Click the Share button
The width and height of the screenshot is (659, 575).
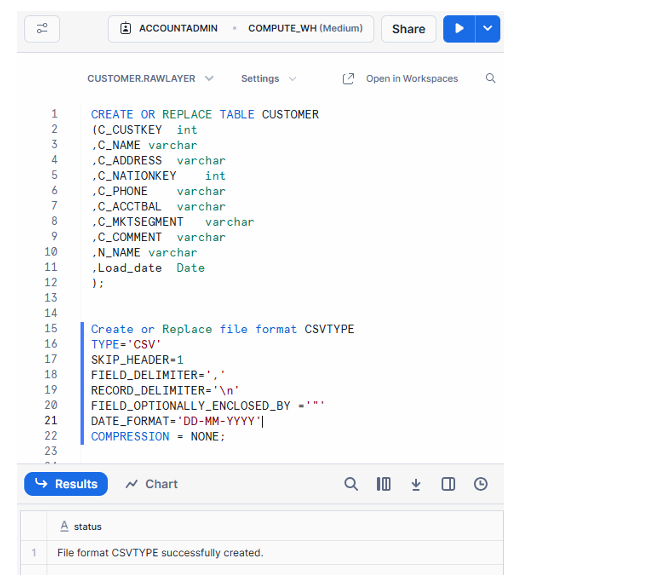click(x=408, y=29)
